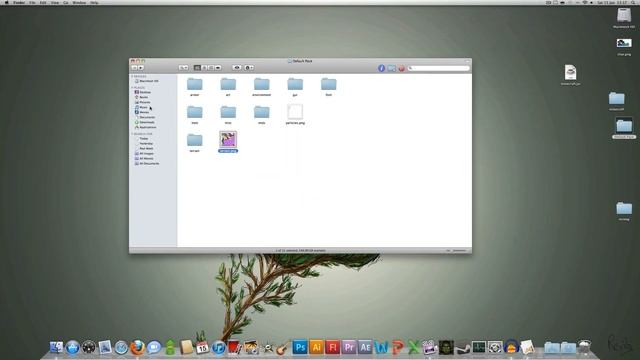Select the All Images saved search

click(144, 153)
